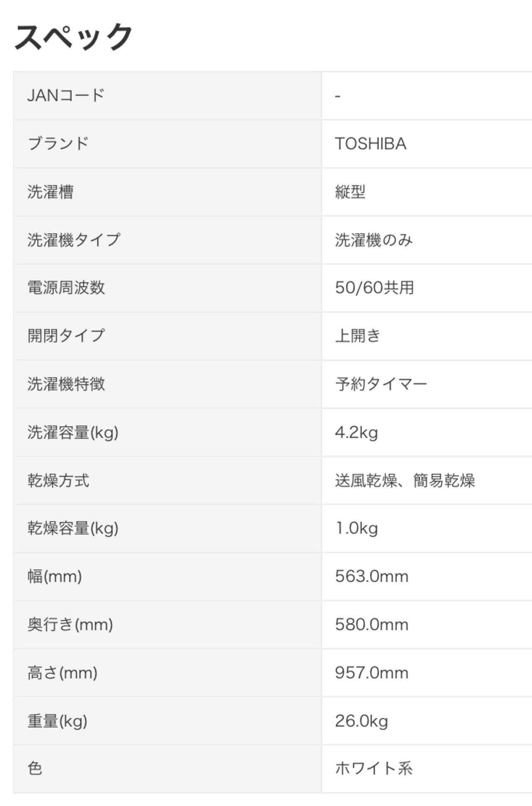532x806 pixels.
Task: Click the 予約タイマー feature value
Action: click(x=381, y=384)
